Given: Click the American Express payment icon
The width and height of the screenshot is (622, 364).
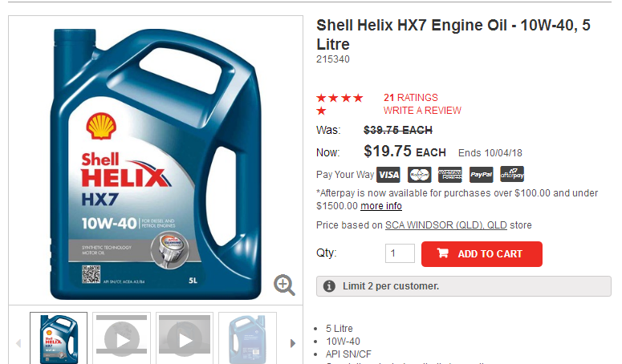Looking at the screenshot, I should coord(449,175).
